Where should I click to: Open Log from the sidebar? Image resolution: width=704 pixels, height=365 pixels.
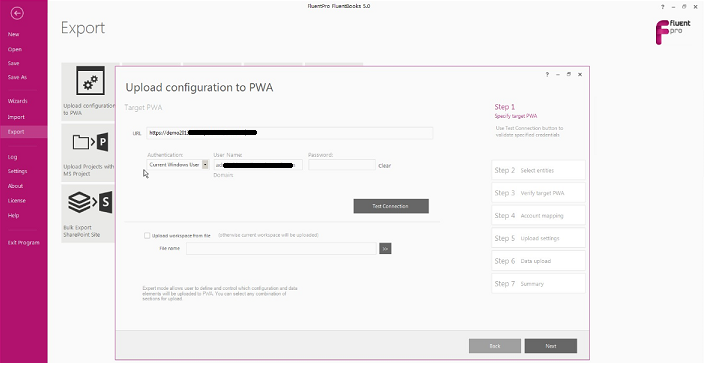pyautogui.click(x=12, y=157)
